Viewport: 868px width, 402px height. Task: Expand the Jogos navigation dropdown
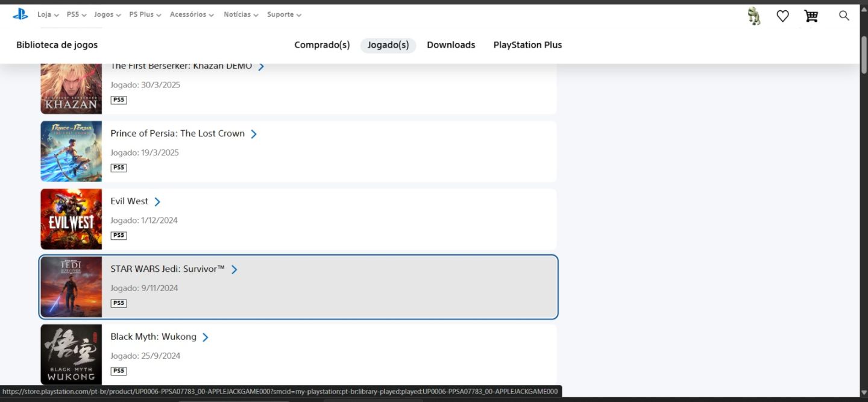coord(107,14)
